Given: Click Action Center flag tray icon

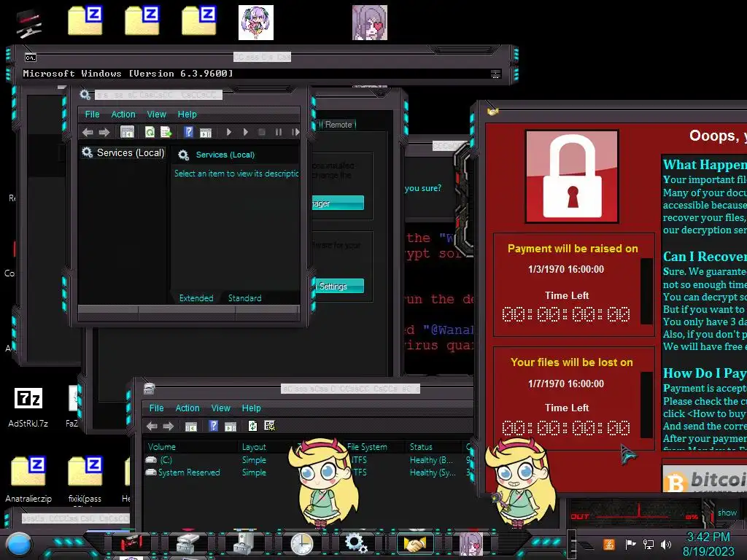Looking at the screenshot, I should pos(630,544).
